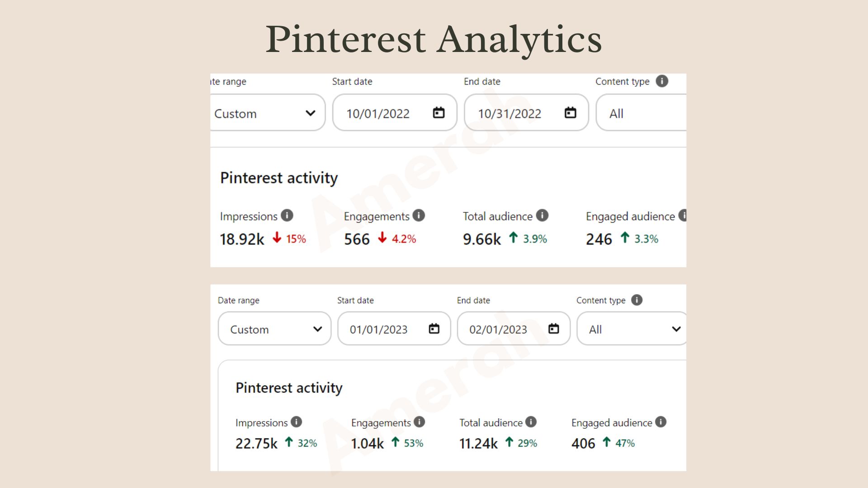Click info icon beside bottom Content type label
Screen dimensions: 868x488
pyautogui.click(x=637, y=300)
